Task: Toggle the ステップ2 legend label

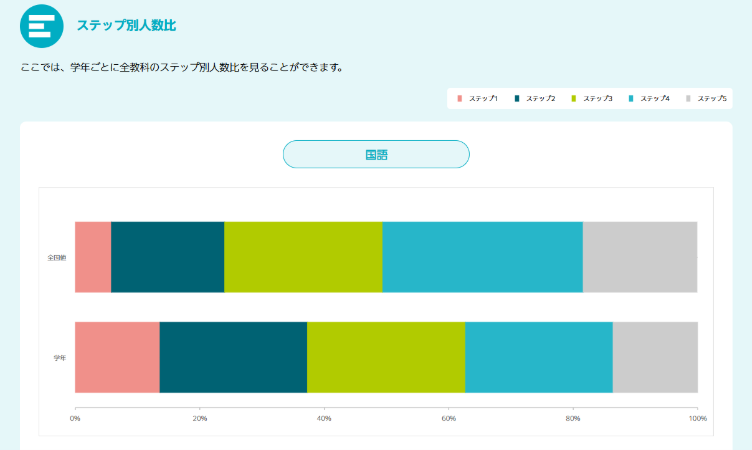Action: 540,98
